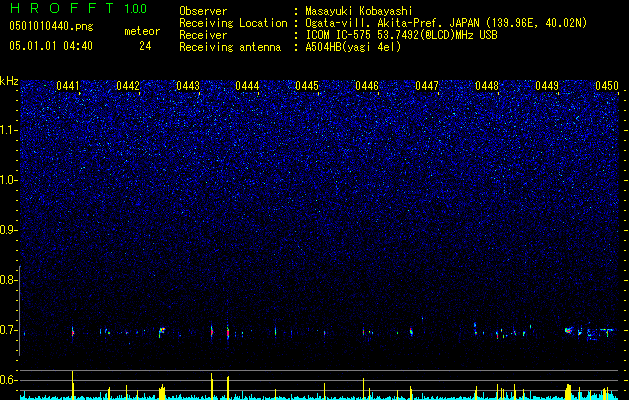Image resolution: width=629 pixels, height=400 pixels.
Task: Click the 1.1 kHz axis label
Action: click(x=9, y=130)
